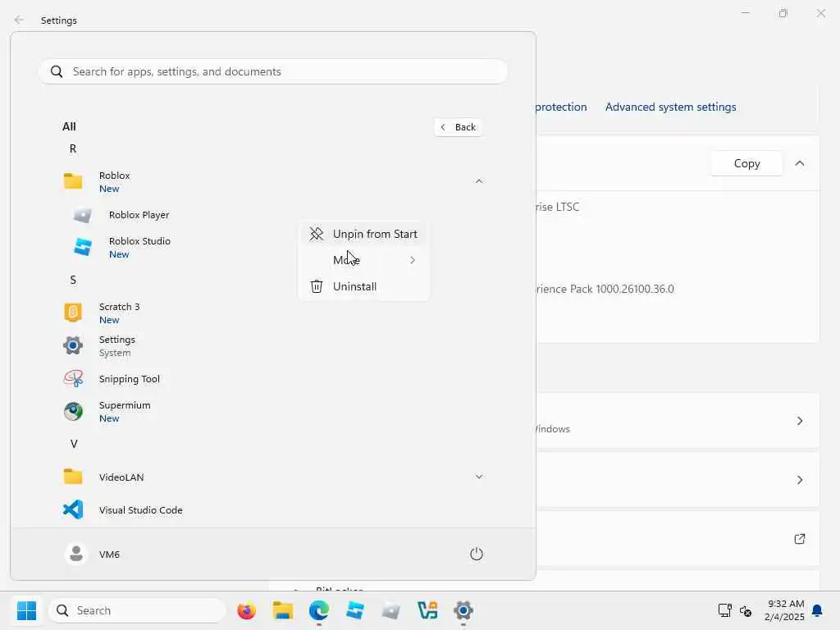Open the power options button
This screenshot has height=630, width=840.
click(x=477, y=554)
